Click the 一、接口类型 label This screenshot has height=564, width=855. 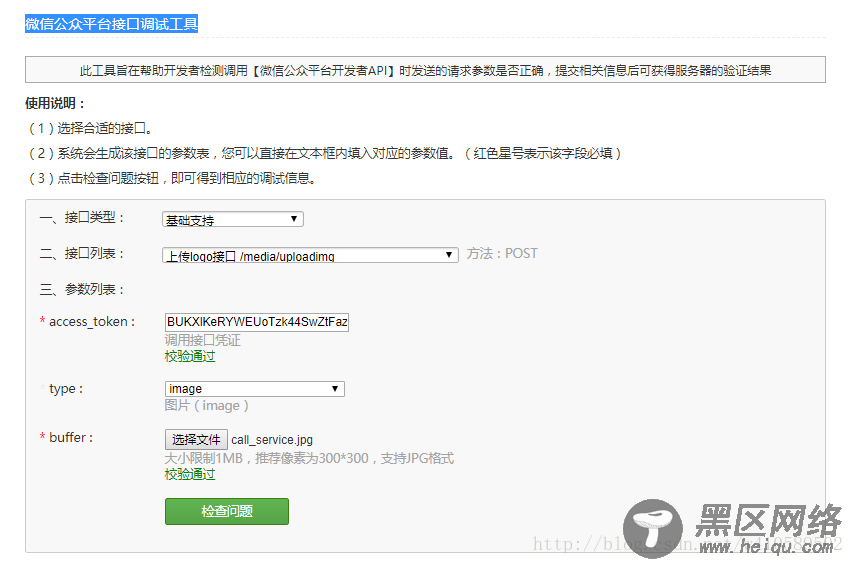82,218
